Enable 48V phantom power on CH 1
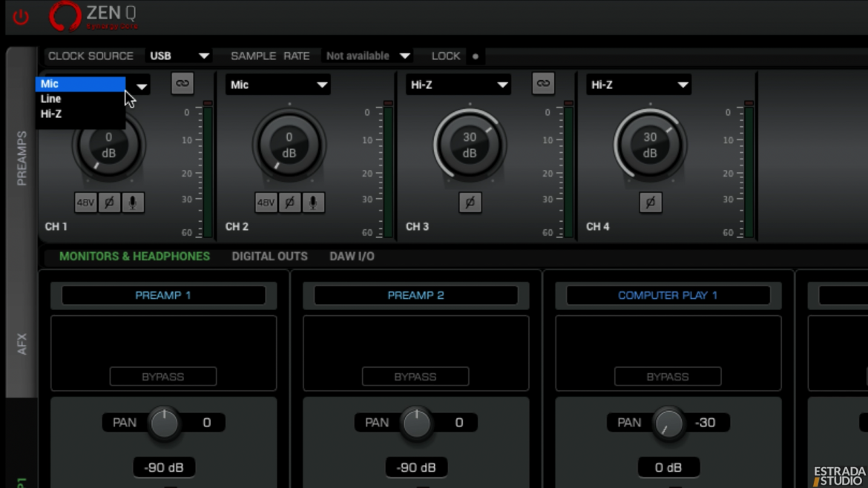Screen dimensions: 868x488 [85, 202]
